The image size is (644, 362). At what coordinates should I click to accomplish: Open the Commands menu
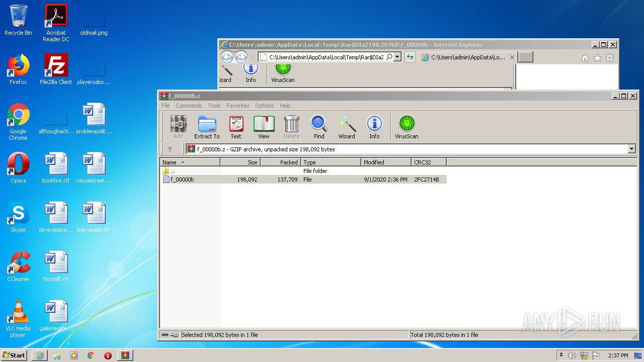[x=189, y=106]
